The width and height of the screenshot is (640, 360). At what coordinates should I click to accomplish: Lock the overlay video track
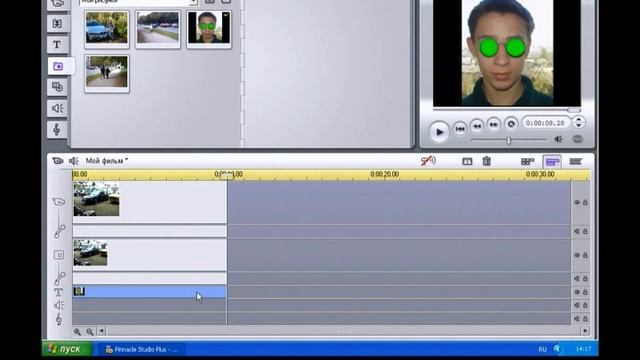click(585, 255)
